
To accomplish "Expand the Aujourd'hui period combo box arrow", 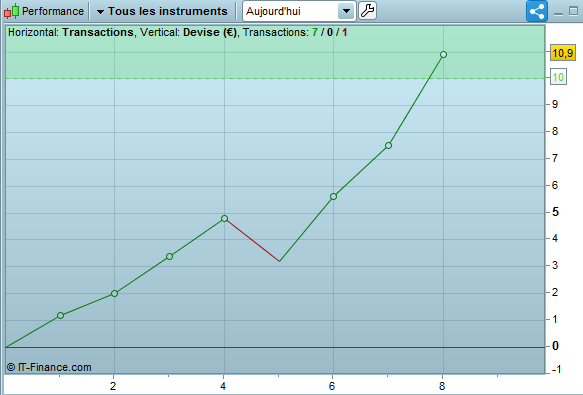I will [x=346, y=11].
